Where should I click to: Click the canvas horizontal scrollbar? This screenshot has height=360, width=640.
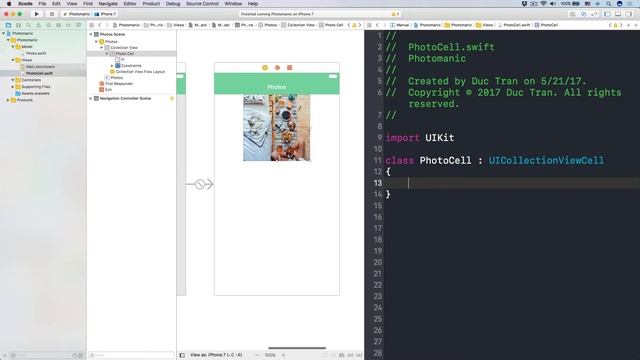[x=297, y=348]
